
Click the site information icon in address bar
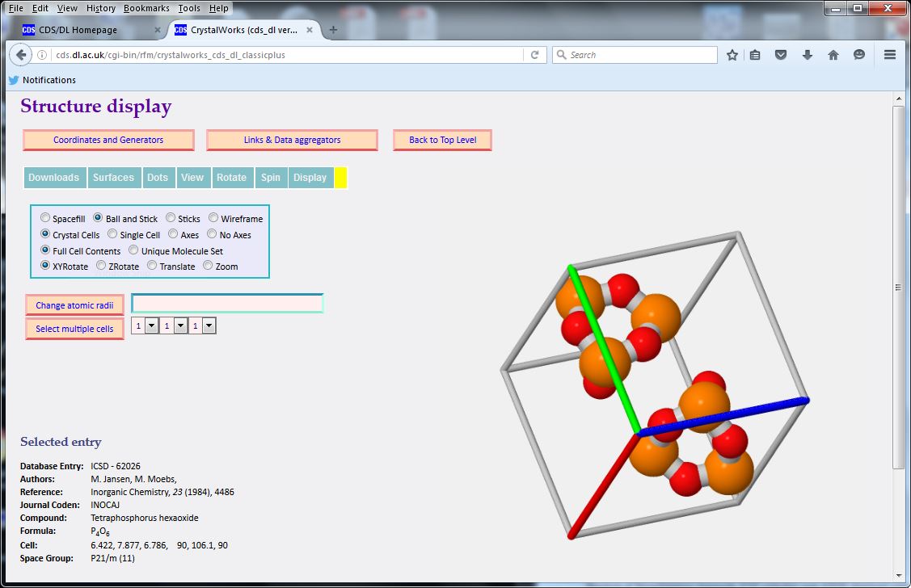[x=42, y=55]
